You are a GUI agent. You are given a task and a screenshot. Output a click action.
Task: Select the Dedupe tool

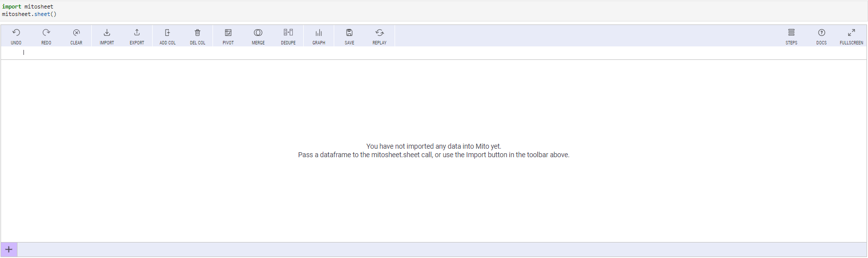pos(288,36)
